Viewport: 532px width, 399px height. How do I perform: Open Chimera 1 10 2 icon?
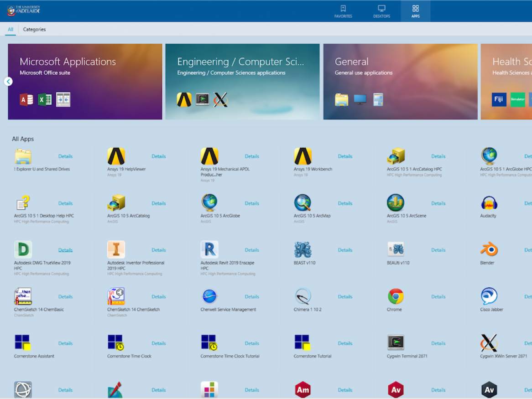pos(303,296)
